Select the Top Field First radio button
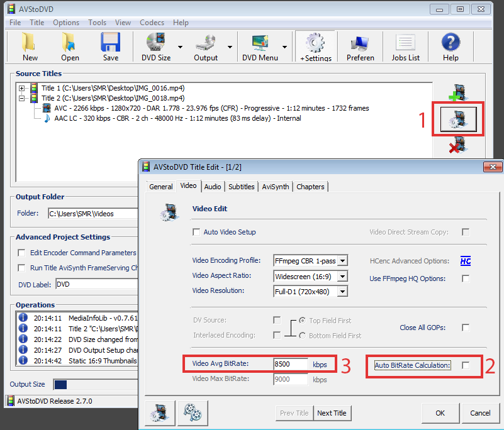504x430 pixels. [303, 321]
